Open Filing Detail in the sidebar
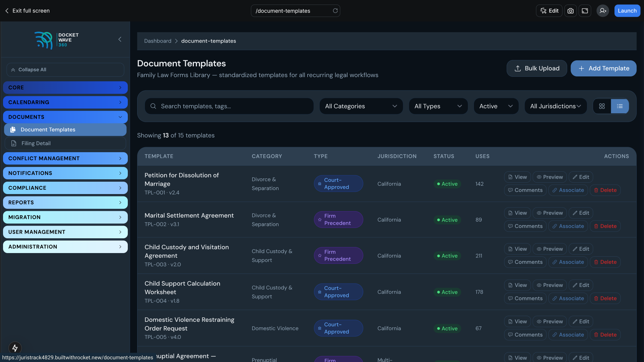The width and height of the screenshot is (644, 362). 65,143
